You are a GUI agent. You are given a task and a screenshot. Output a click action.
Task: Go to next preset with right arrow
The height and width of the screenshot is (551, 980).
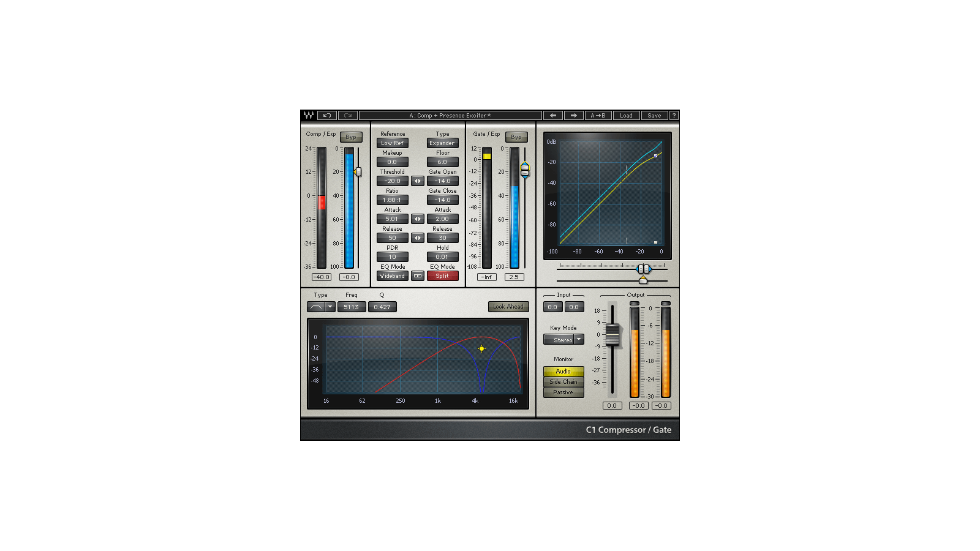tap(574, 115)
